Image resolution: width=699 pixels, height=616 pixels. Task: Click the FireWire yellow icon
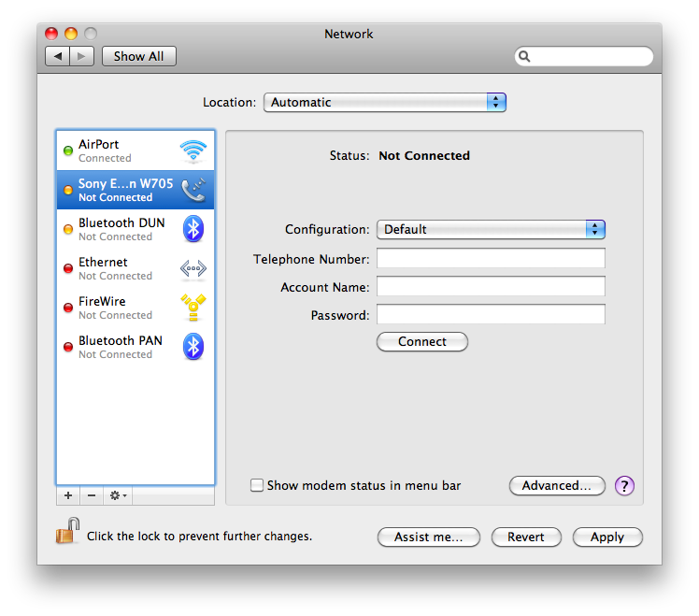pos(193,308)
